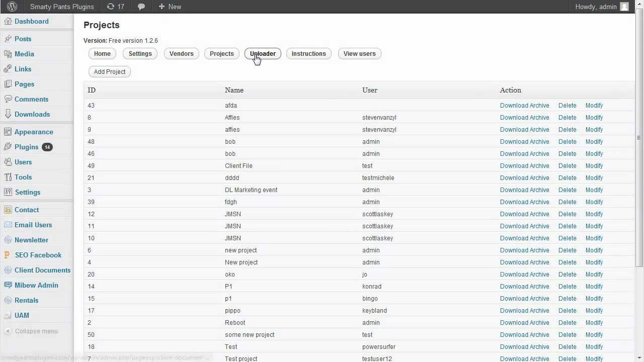Click the User column header
Image resolution: width=644 pixels, height=362 pixels.
pyautogui.click(x=370, y=90)
